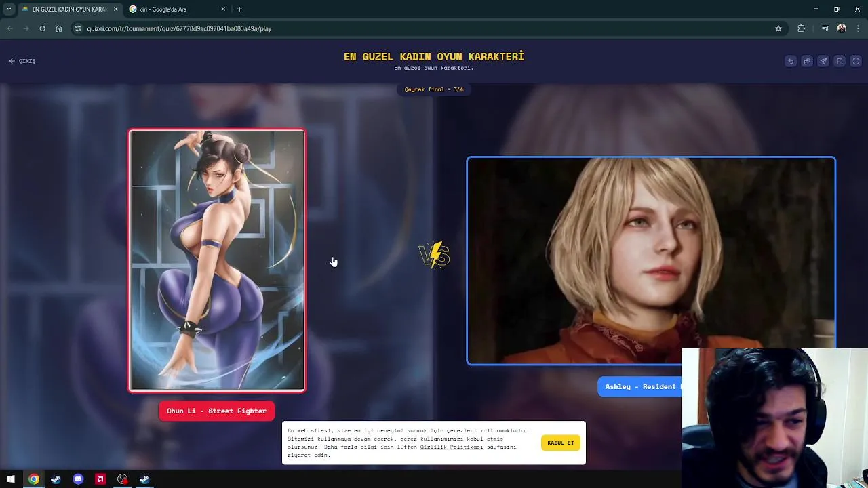The width and height of the screenshot is (868, 488).
Task: Toggle fullscreen mode icon
Action: 856,61
